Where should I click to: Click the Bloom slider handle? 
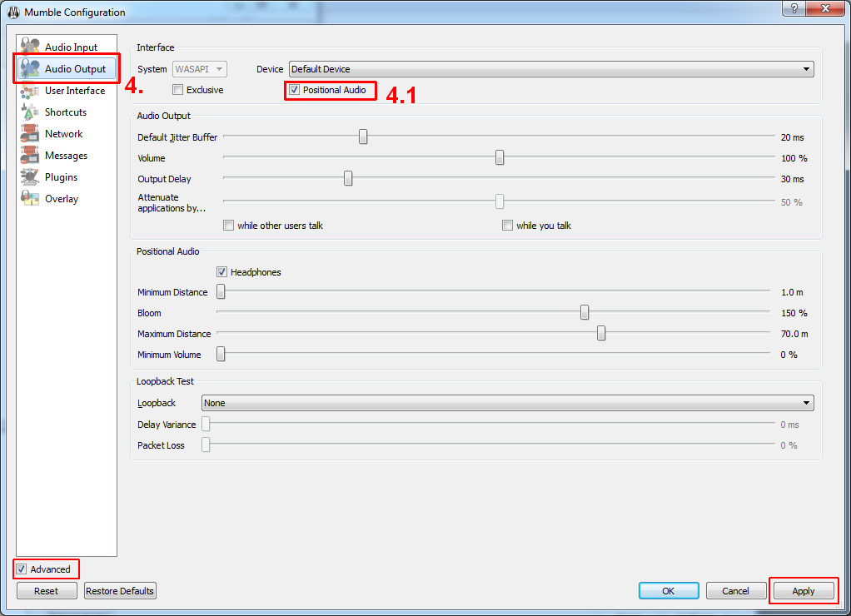coord(585,312)
